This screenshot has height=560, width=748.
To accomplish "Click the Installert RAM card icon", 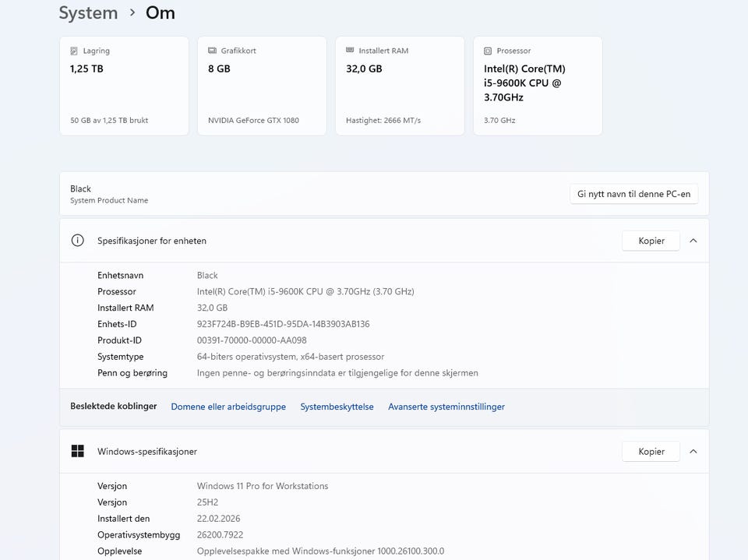I will pyautogui.click(x=350, y=50).
